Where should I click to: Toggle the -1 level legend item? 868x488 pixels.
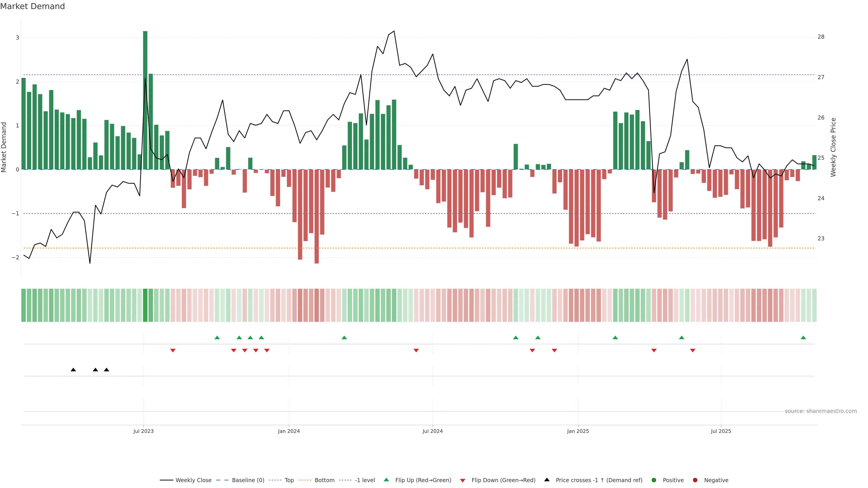(x=365, y=480)
